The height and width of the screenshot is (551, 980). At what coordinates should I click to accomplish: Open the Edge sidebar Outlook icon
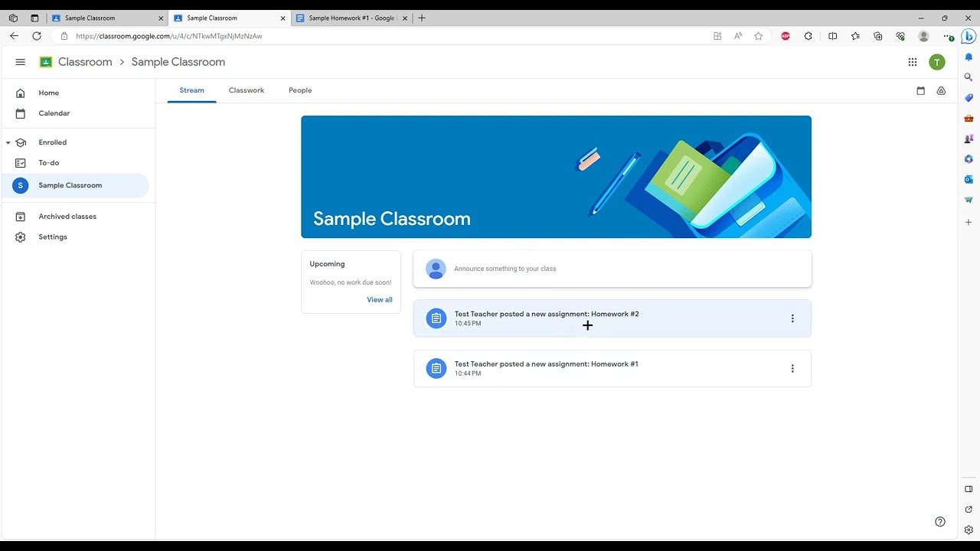click(x=969, y=179)
